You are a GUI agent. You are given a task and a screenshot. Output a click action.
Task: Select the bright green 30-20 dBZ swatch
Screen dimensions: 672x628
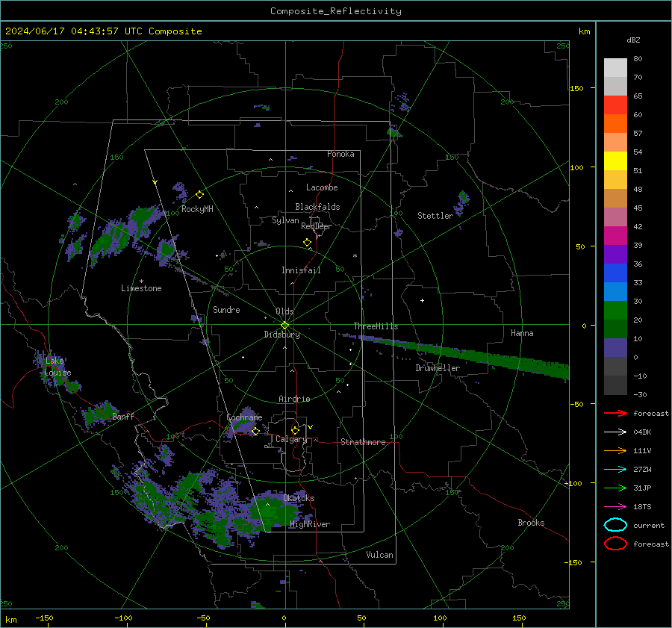(615, 310)
